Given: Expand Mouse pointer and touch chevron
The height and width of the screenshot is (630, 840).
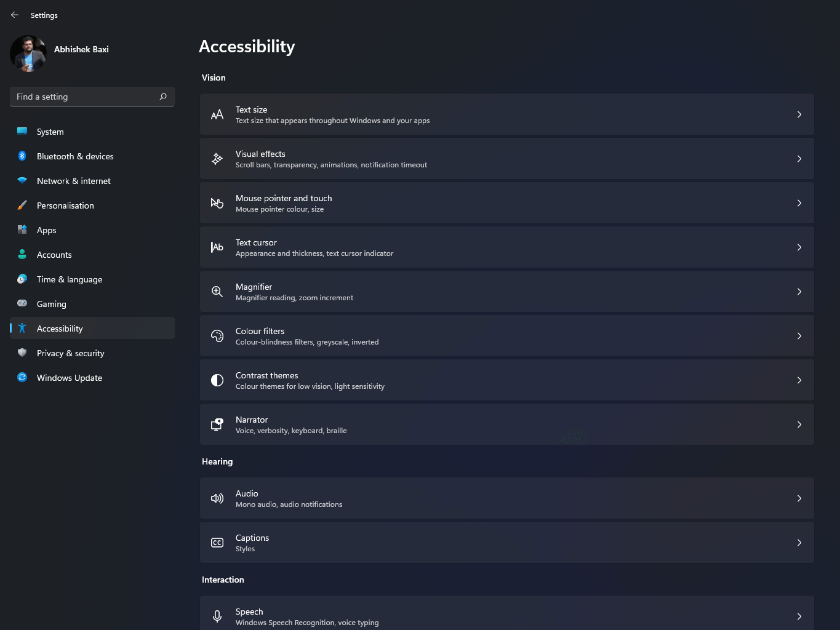Looking at the screenshot, I should pos(799,203).
